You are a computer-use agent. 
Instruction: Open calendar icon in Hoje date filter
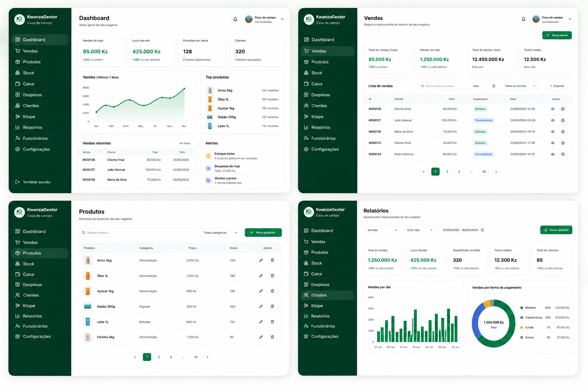pos(493,86)
